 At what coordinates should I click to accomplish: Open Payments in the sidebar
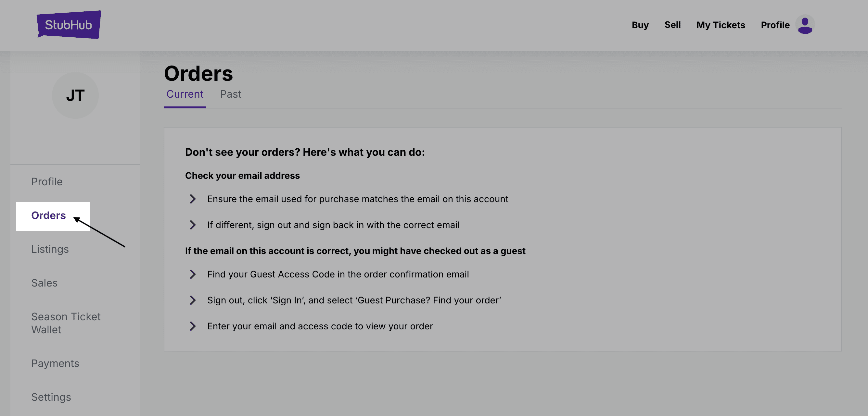(55, 363)
